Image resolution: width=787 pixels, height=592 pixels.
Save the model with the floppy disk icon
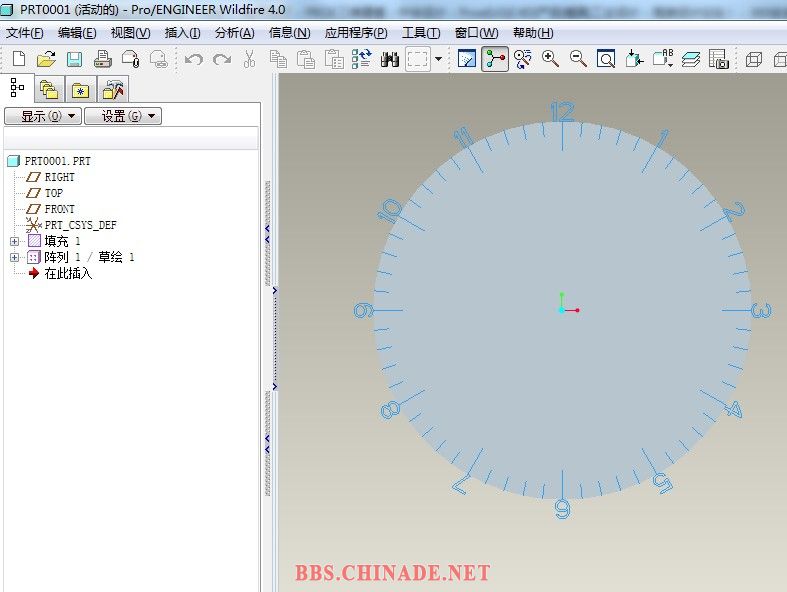pyautogui.click(x=74, y=59)
